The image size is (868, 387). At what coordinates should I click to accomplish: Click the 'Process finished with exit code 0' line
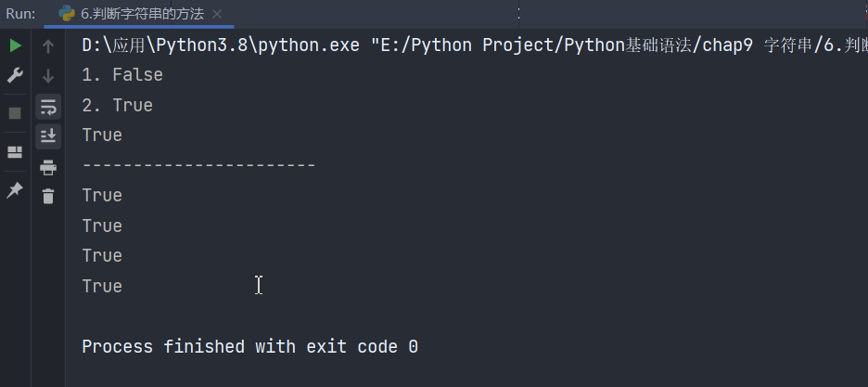pos(249,346)
